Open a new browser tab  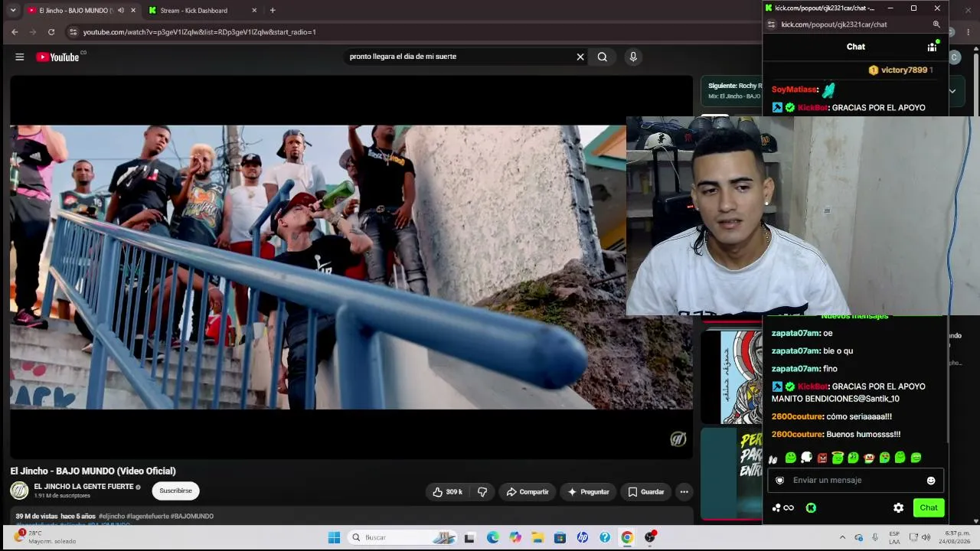(273, 11)
